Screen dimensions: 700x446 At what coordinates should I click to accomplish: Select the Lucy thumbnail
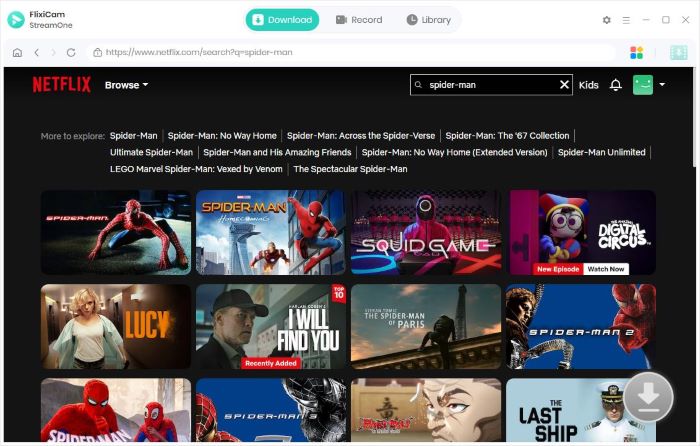116,326
